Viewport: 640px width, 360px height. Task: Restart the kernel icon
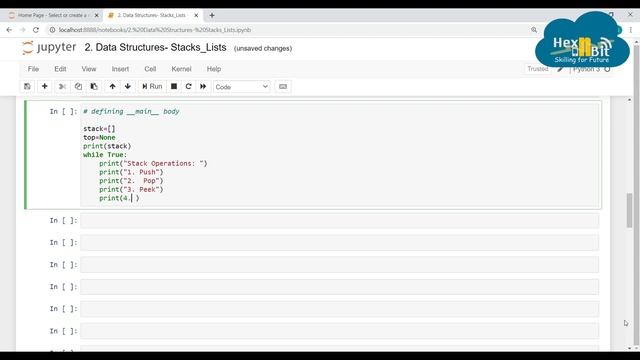point(188,87)
